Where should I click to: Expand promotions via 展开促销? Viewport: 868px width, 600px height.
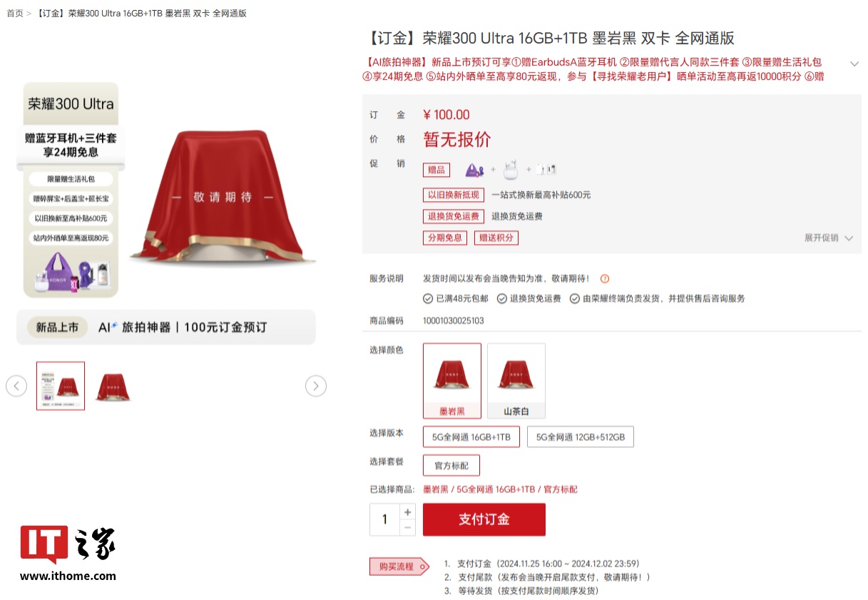[829, 238]
